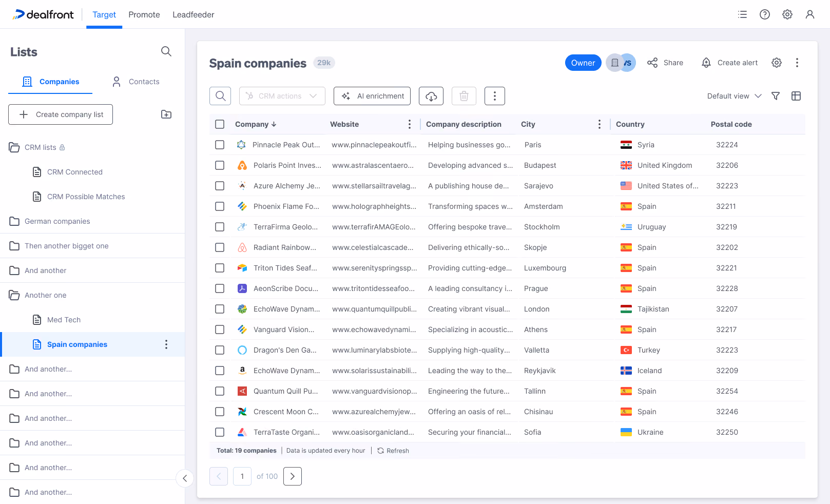830x504 pixels.
Task: Collapse the CRM lists folder
Action: click(x=14, y=147)
